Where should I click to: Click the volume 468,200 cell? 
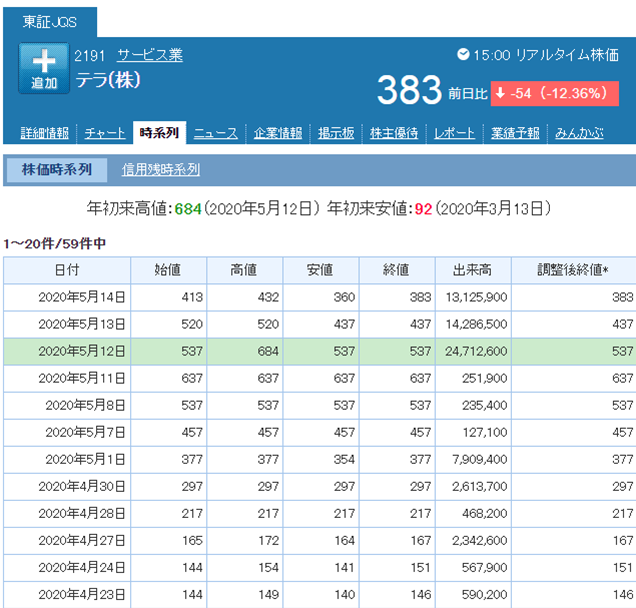tap(473, 514)
